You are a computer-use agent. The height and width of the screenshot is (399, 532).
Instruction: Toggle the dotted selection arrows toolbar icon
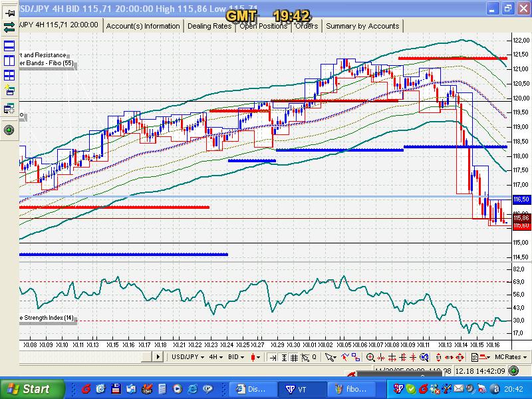click(305, 357)
